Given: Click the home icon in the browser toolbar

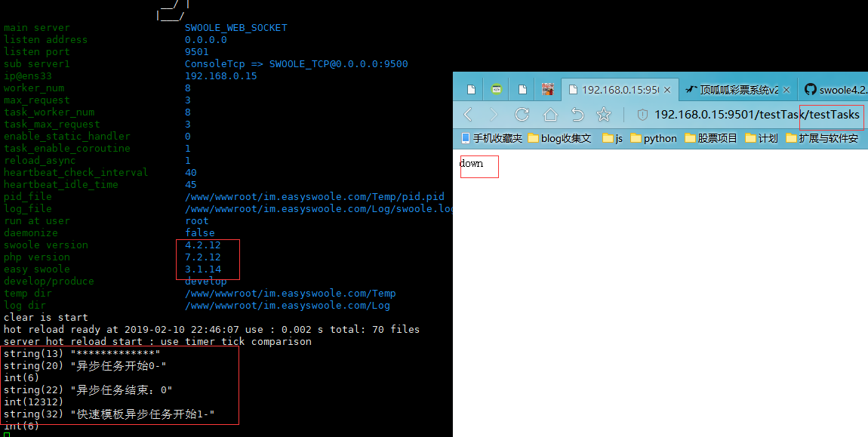Looking at the screenshot, I should [x=549, y=114].
